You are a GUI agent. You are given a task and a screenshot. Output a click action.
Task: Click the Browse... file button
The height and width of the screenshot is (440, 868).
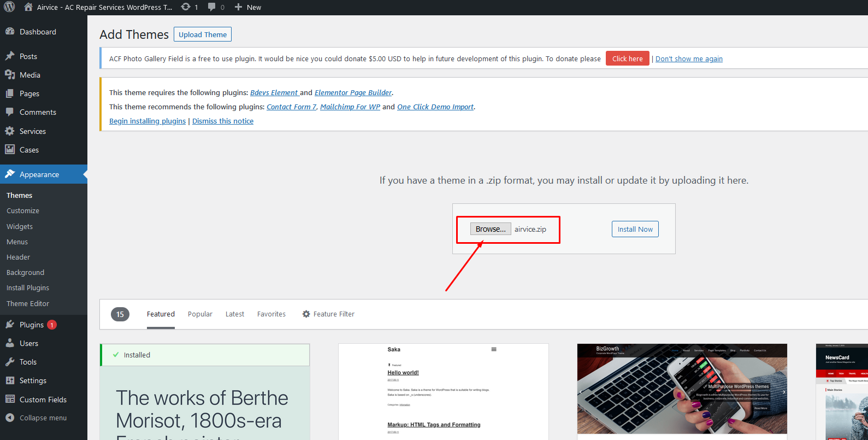pyautogui.click(x=491, y=229)
